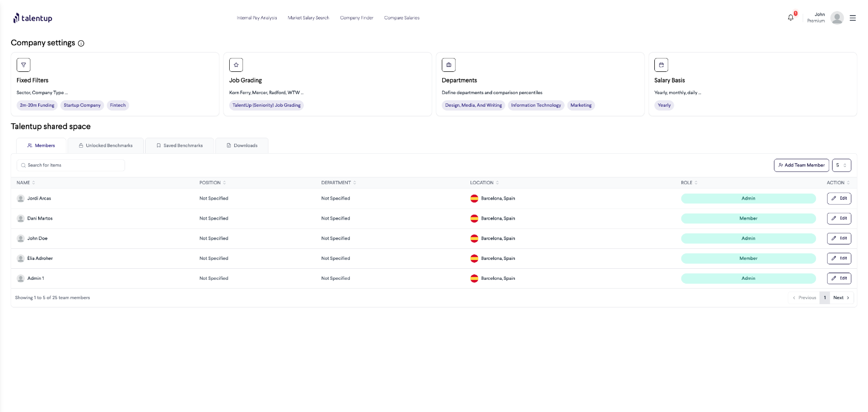This screenshot has height=412, width=868.
Task: Click the Fixed Filters funnel icon
Action: [23, 65]
